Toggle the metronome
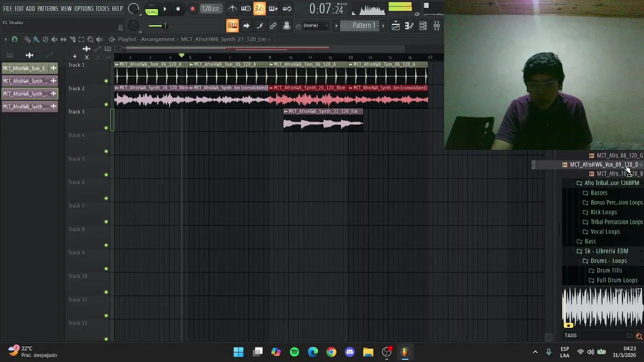 coord(232,9)
